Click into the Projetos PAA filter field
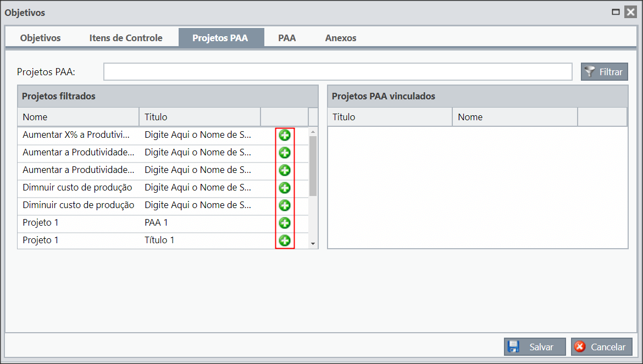The image size is (643, 364). coord(338,72)
